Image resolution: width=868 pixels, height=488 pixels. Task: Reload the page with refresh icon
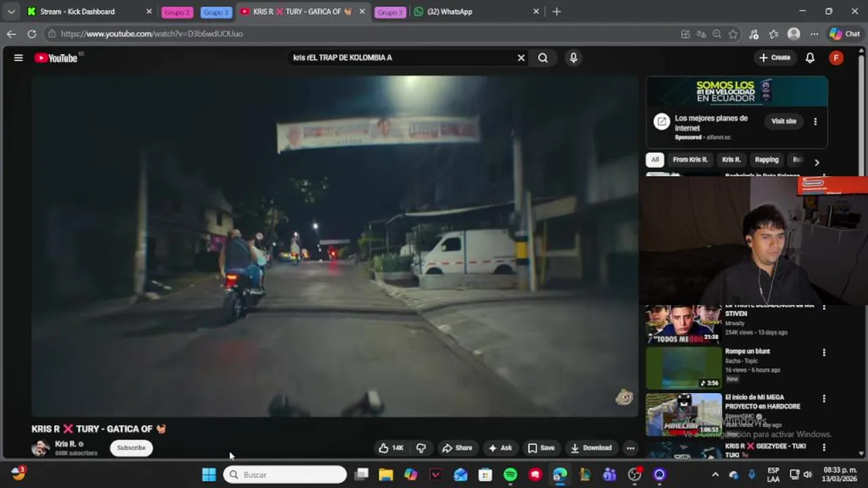pos(32,33)
